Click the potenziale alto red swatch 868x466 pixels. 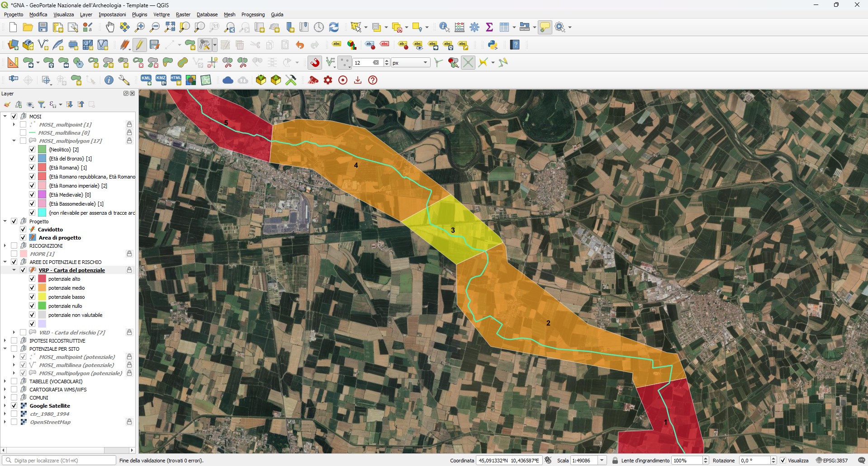pos(42,279)
